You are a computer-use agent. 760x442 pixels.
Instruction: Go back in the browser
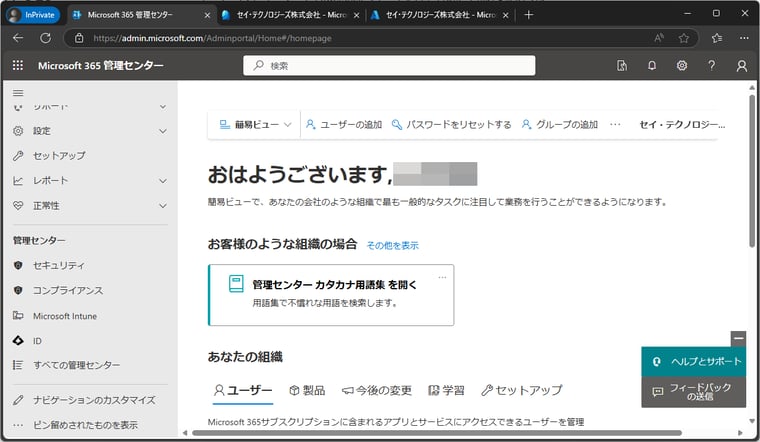(x=18, y=38)
